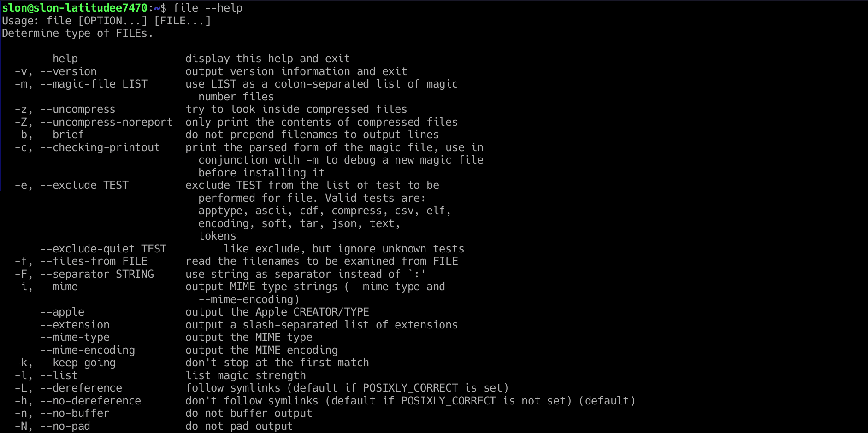
Task: Click the typed "file --help" command
Action: click(207, 8)
